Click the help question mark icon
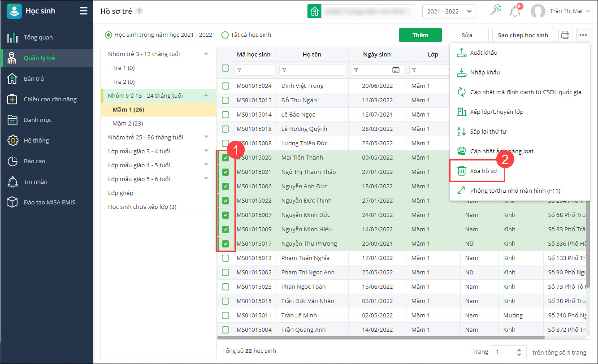 [139, 11]
